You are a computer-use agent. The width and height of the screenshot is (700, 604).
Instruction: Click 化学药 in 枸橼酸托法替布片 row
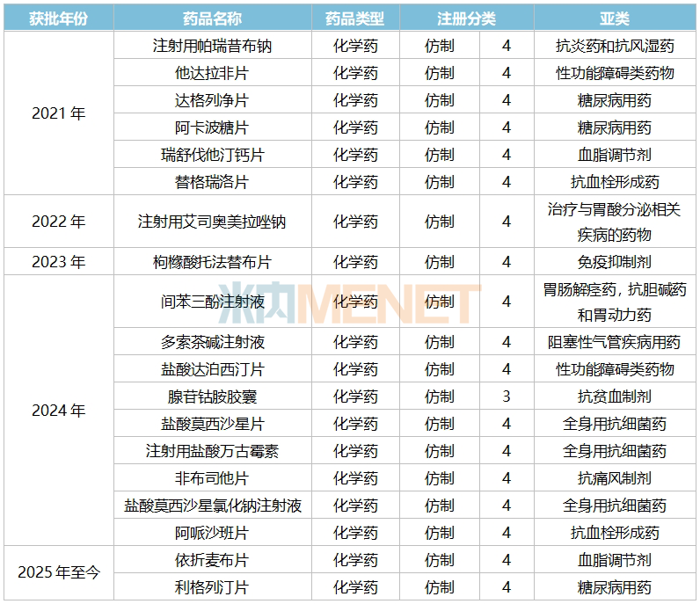coord(355,262)
